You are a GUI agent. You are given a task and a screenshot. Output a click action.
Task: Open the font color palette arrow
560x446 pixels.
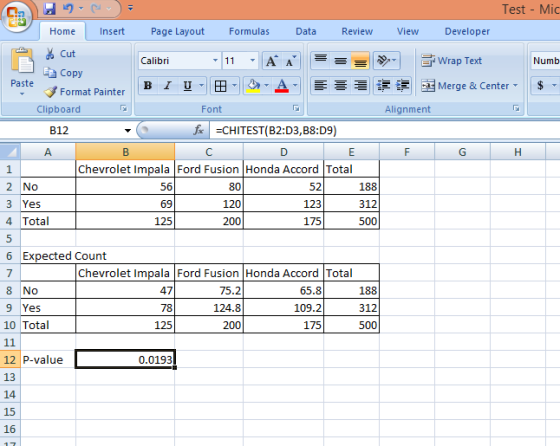tap(295, 86)
